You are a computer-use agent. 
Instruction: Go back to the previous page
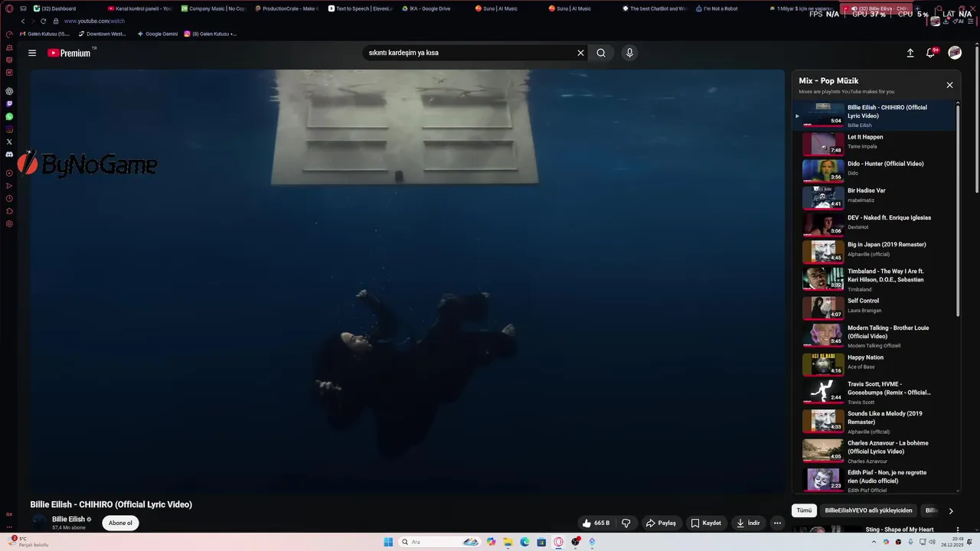point(23,21)
